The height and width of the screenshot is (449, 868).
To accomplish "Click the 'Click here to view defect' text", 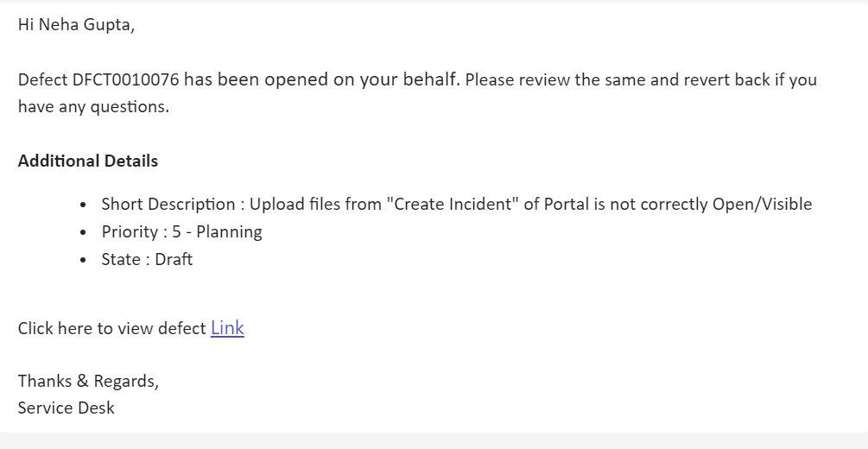I will click(112, 329).
